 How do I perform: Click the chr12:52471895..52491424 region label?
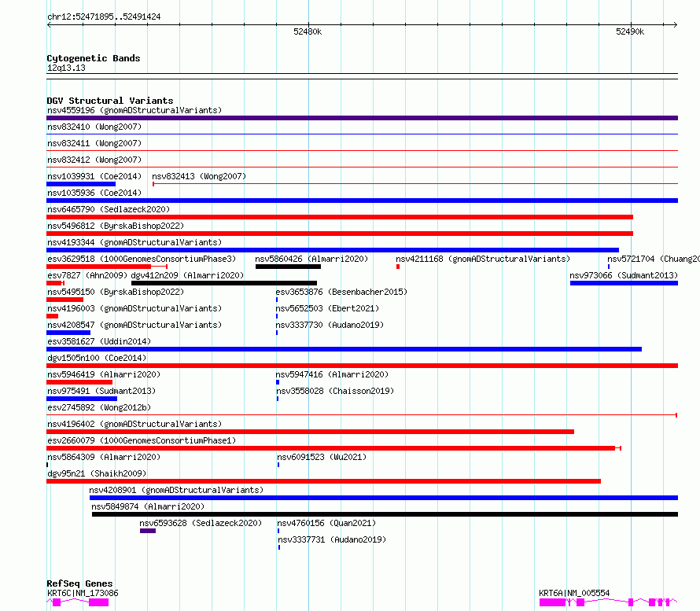pyautogui.click(x=104, y=17)
